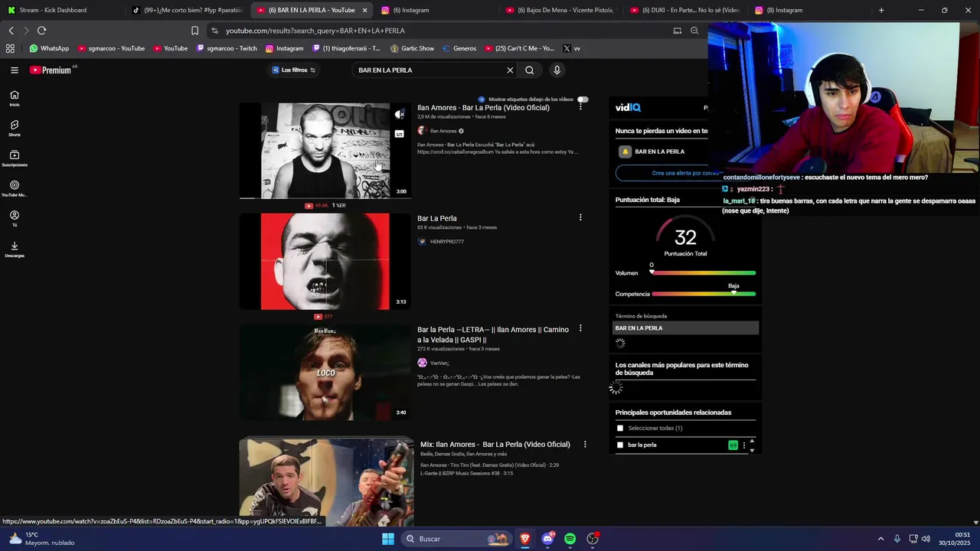Click the Windows taskbar Buscar search box
Screen dimensions: 980x551
click(456, 539)
